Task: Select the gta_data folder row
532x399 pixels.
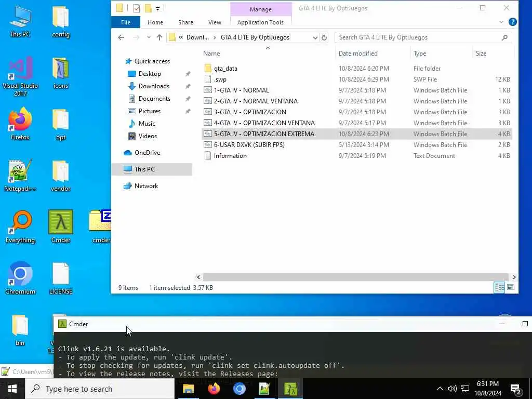Action: [x=356, y=69]
